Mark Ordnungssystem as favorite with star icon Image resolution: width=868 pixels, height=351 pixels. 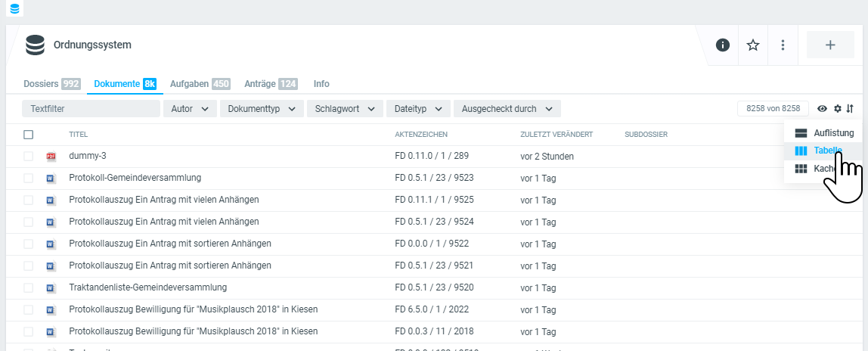[x=753, y=45]
